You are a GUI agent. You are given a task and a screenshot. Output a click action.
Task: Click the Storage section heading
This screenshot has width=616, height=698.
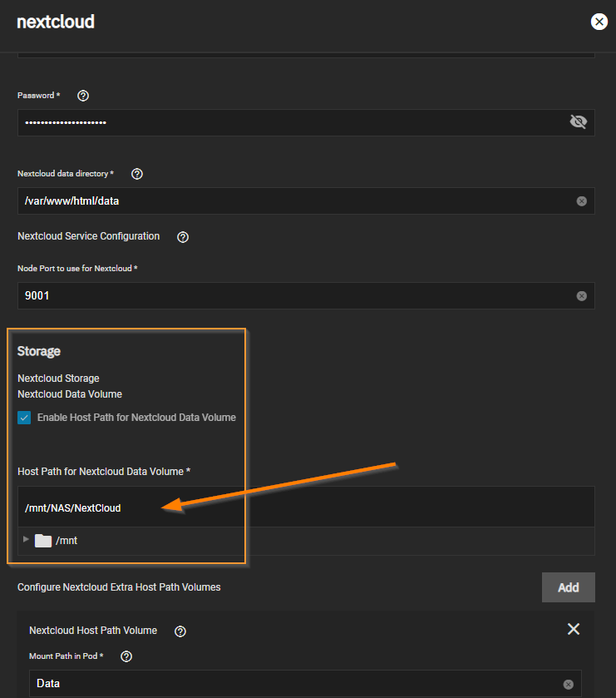click(39, 351)
